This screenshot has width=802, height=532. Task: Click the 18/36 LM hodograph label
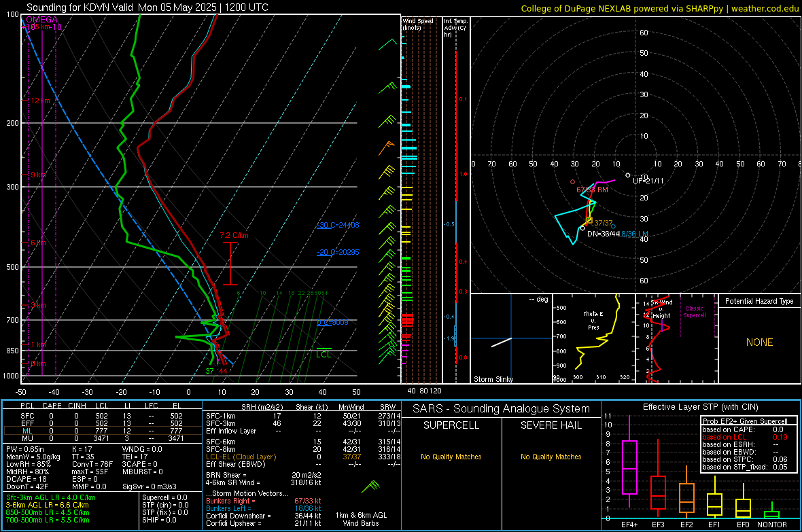tap(633, 234)
